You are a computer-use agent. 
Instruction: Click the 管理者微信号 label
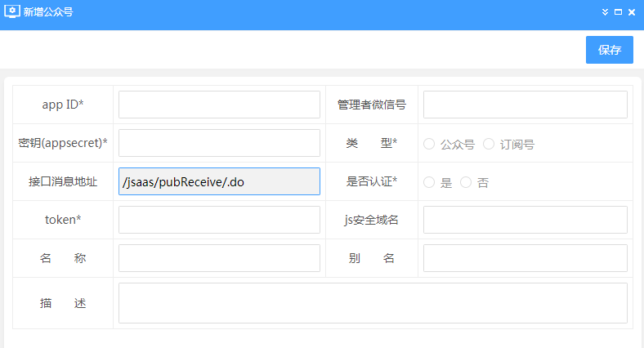(x=372, y=105)
